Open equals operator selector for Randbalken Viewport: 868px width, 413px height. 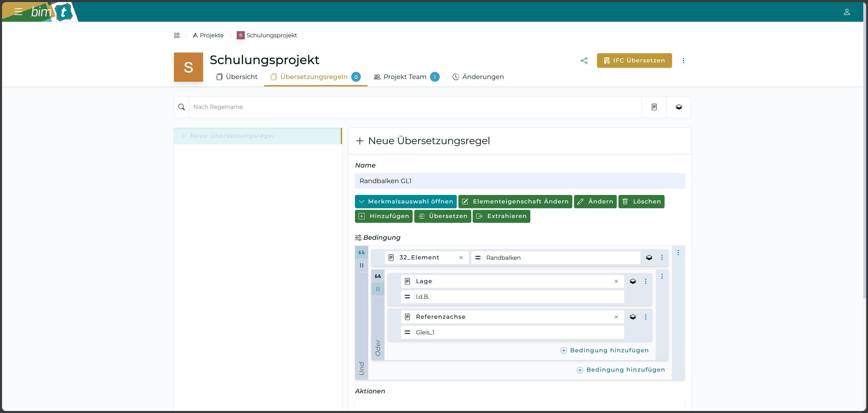coord(478,258)
